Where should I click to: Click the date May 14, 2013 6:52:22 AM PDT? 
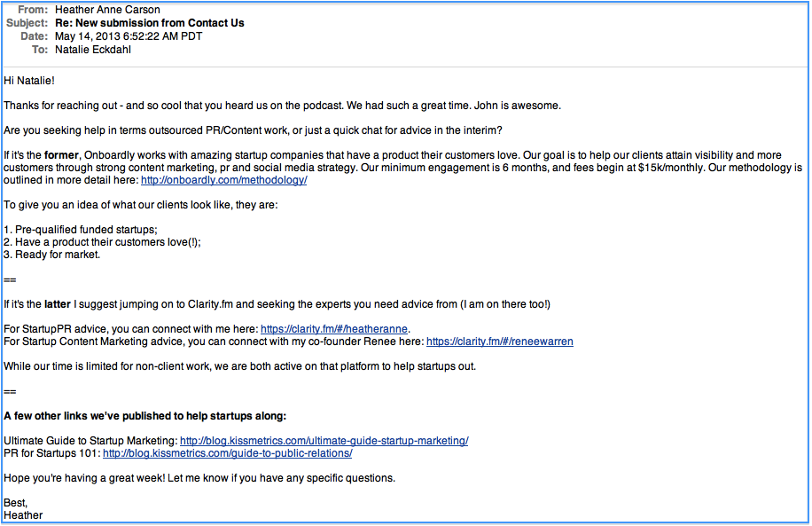coord(129,36)
